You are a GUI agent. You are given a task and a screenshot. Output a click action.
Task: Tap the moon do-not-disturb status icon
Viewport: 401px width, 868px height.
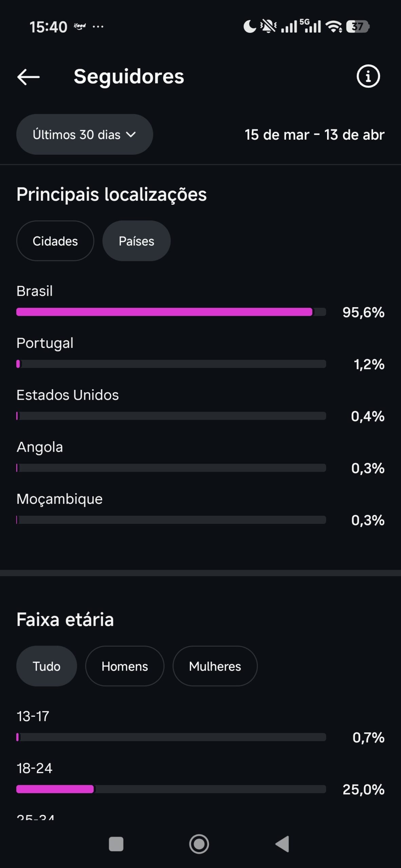(250, 26)
